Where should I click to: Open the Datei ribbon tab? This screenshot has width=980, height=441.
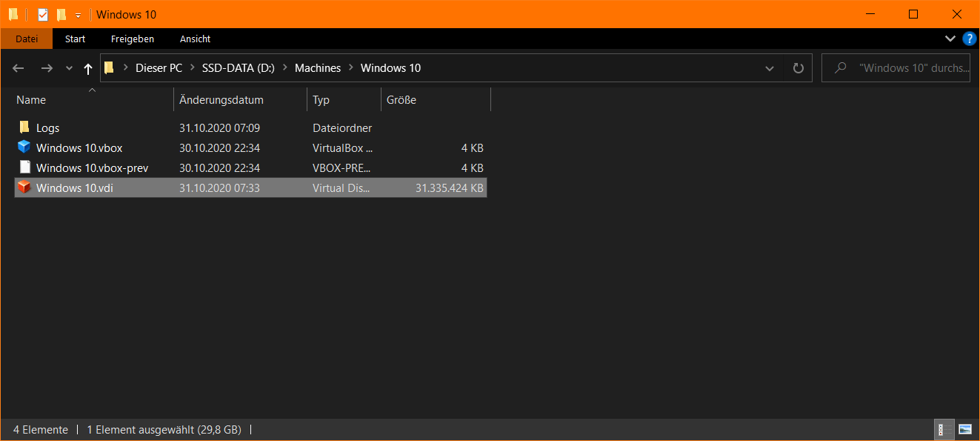click(27, 39)
